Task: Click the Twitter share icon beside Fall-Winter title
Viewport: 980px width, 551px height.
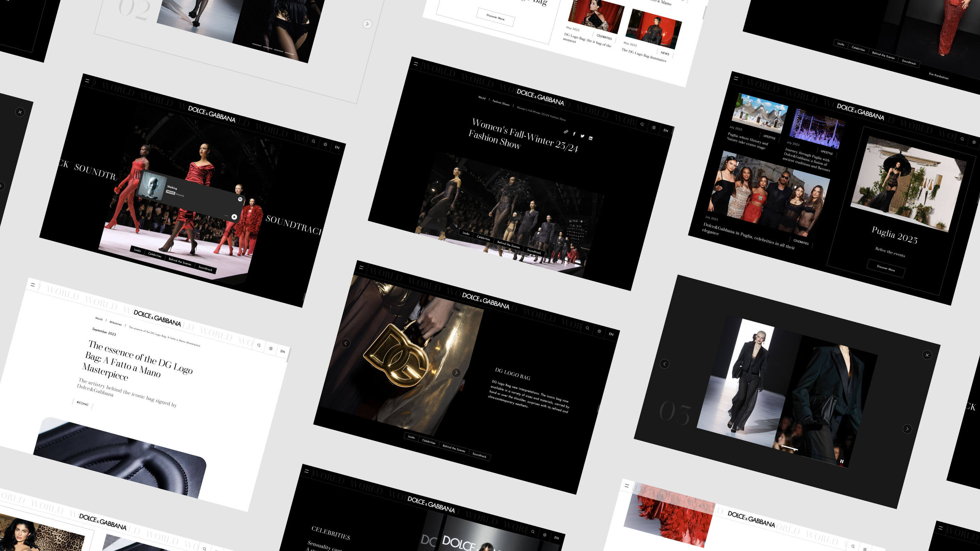Action: (582, 136)
